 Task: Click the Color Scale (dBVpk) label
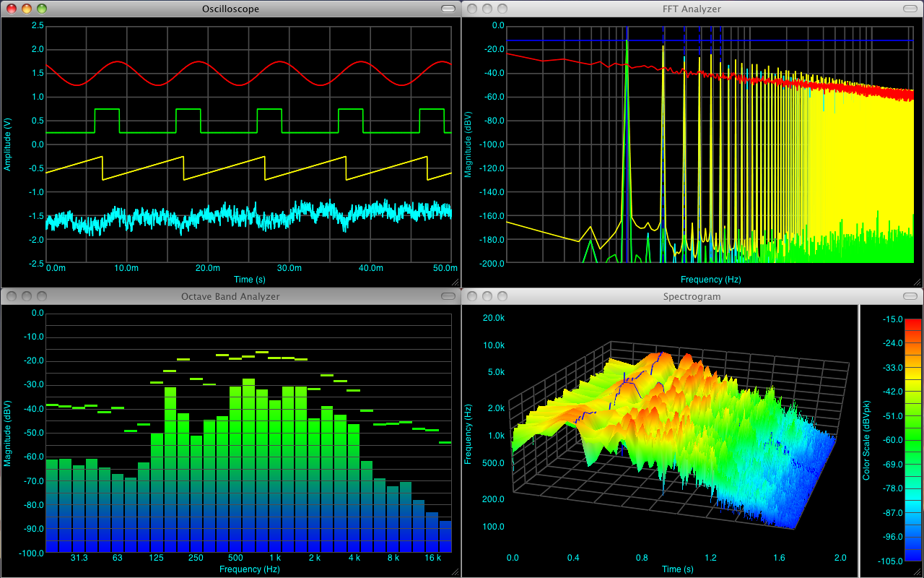(866, 439)
